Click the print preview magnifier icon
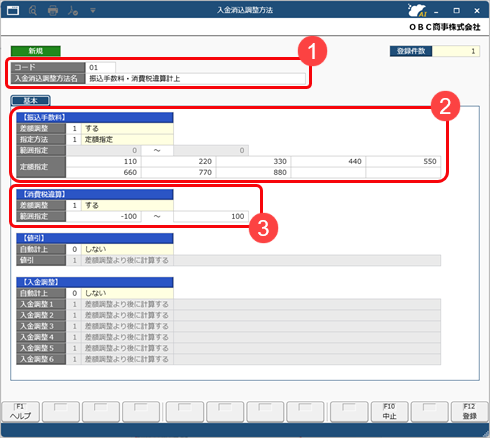Image resolution: width=490 pixels, height=438 pixels. coord(33,11)
